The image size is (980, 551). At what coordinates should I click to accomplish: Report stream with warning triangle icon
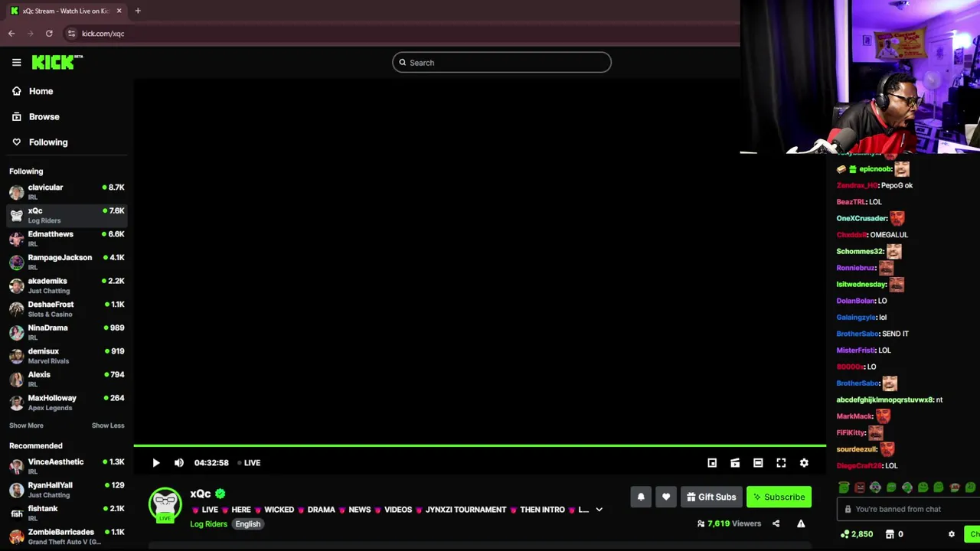(x=801, y=523)
